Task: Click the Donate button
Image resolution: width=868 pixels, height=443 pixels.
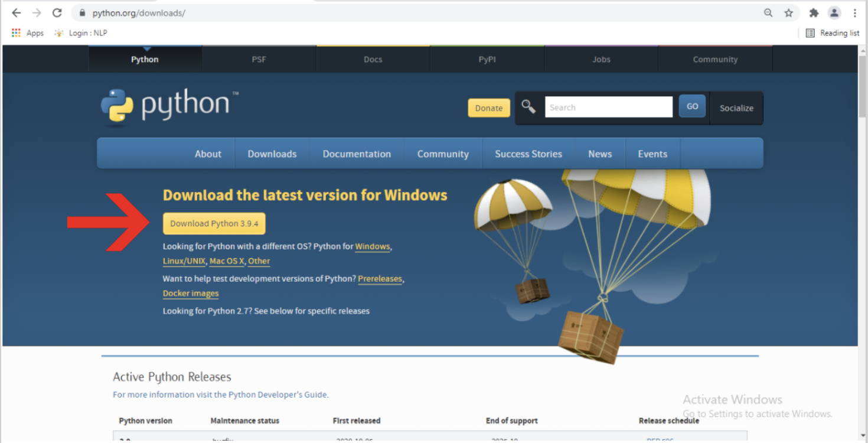Action: pyautogui.click(x=489, y=108)
